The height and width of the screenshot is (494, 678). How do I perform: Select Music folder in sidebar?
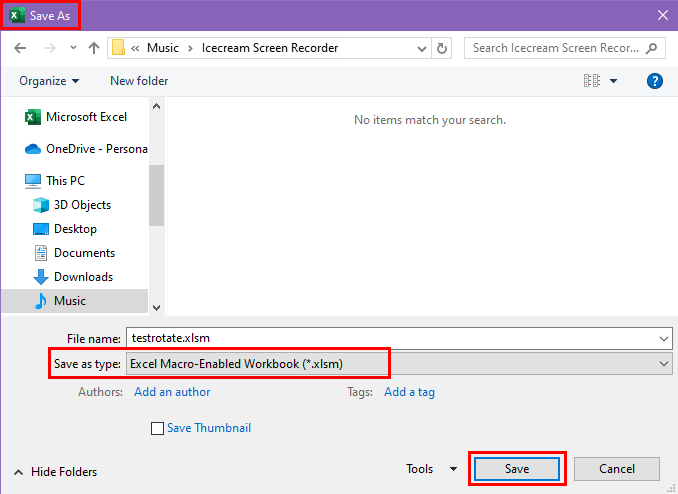(74, 301)
